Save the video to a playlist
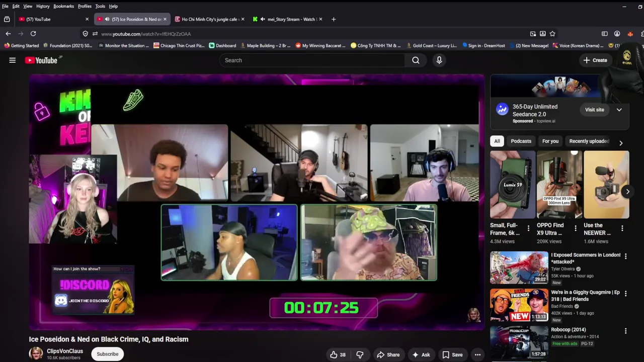 click(x=452, y=355)
